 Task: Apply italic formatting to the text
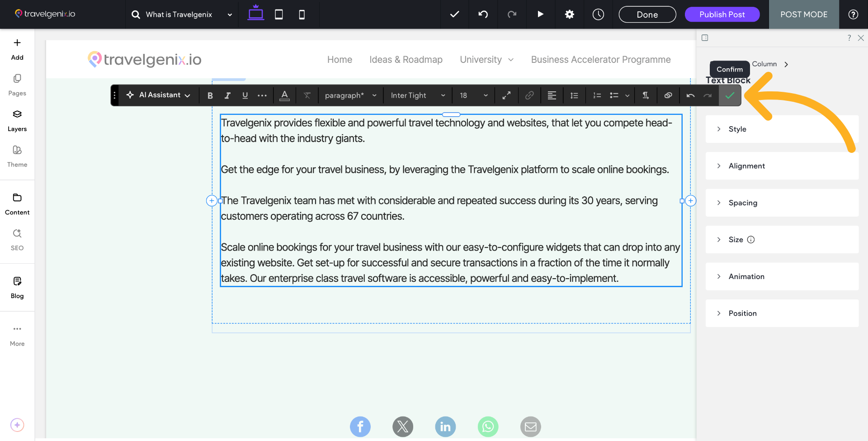pos(227,95)
